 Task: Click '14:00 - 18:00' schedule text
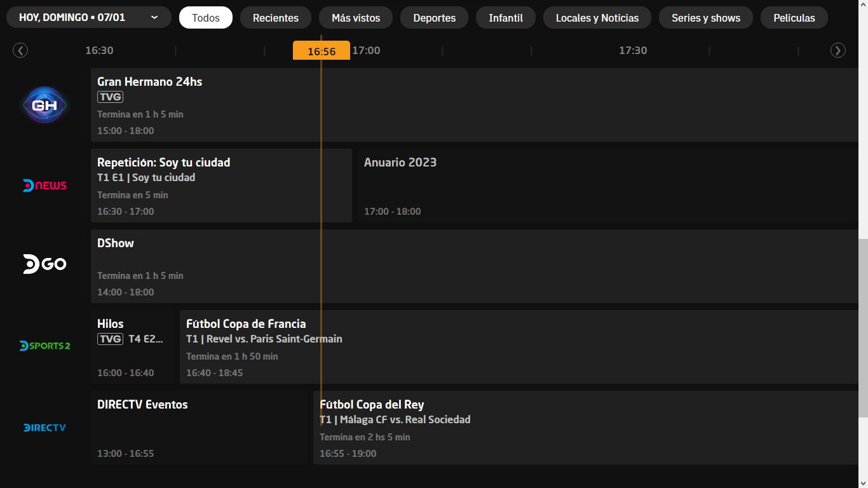(126, 292)
